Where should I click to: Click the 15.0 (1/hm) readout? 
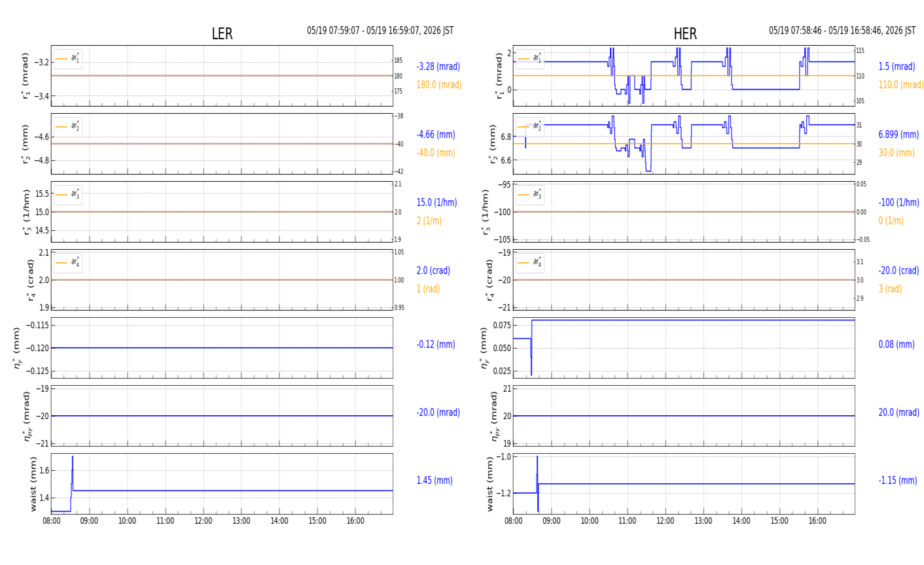(x=436, y=203)
